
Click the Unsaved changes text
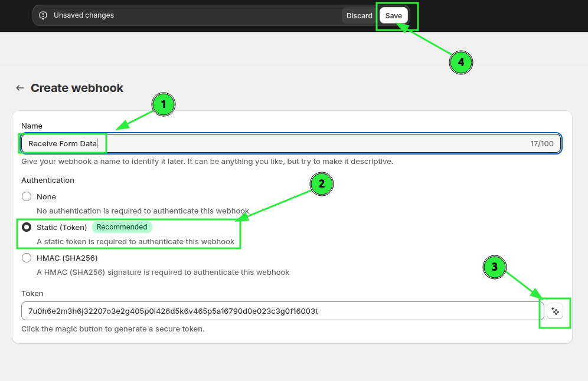click(x=84, y=15)
